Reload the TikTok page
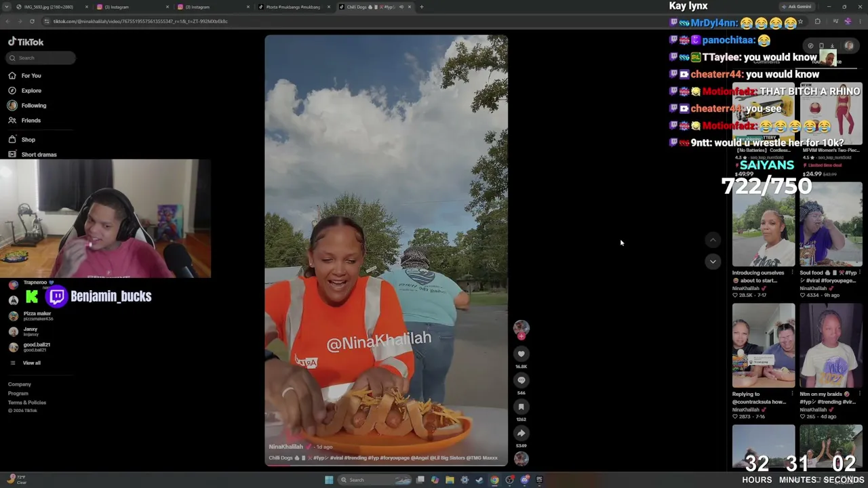 (x=31, y=21)
